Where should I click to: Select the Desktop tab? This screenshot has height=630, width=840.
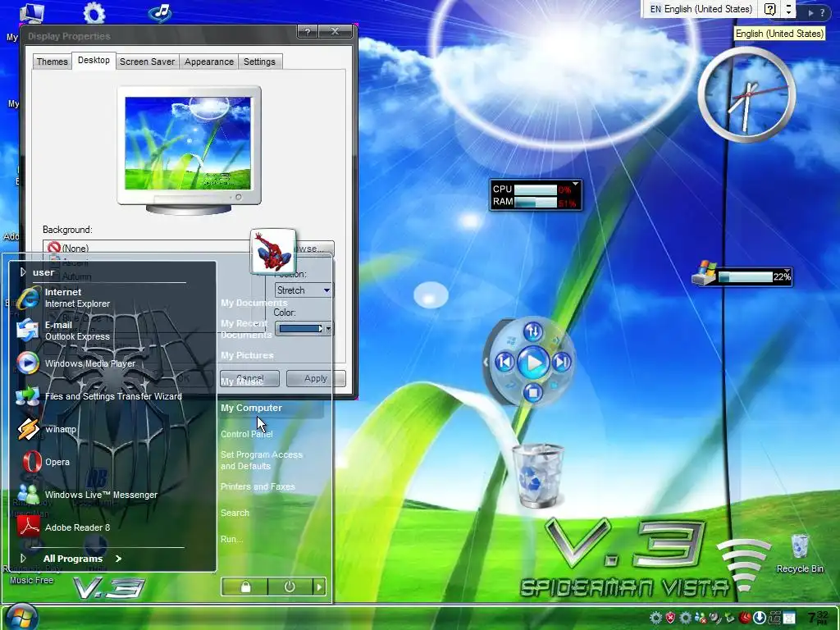[x=94, y=60]
